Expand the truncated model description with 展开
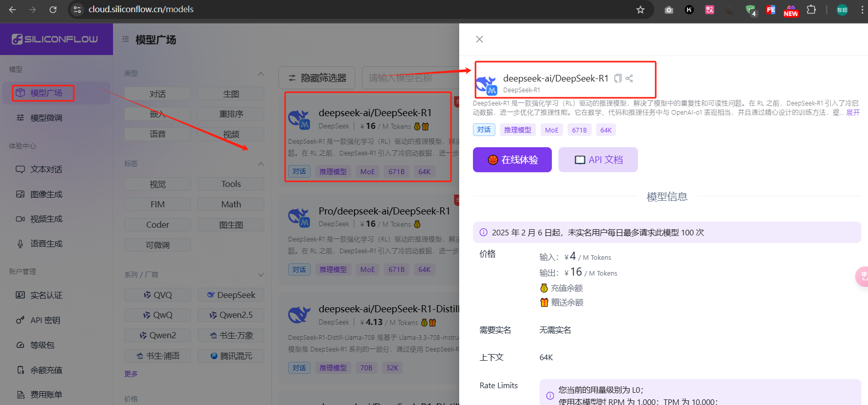This screenshot has width=868, height=405. (x=853, y=113)
